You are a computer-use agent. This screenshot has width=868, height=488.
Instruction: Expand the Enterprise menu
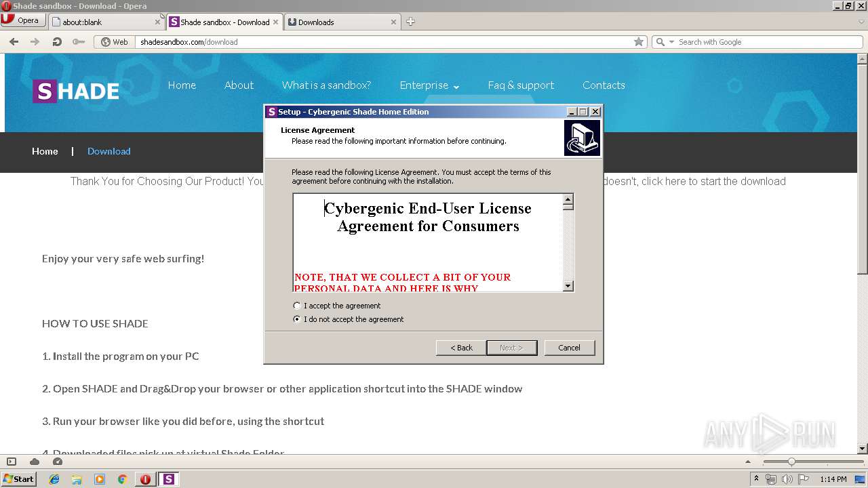point(429,85)
